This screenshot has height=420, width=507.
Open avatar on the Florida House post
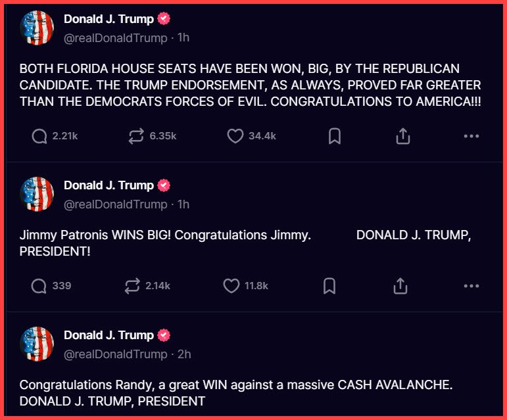pos(37,28)
